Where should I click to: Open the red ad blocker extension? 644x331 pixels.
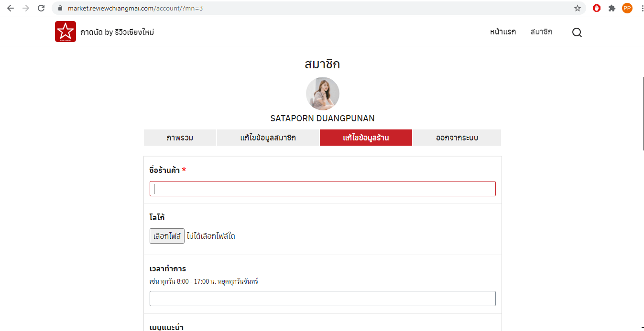click(x=597, y=8)
